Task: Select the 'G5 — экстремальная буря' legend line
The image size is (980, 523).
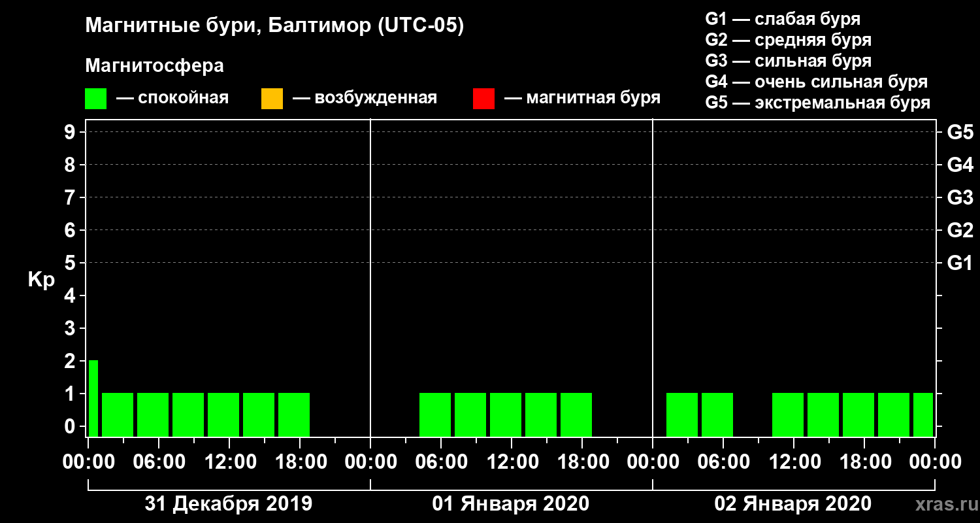Action: tap(817, 103)
